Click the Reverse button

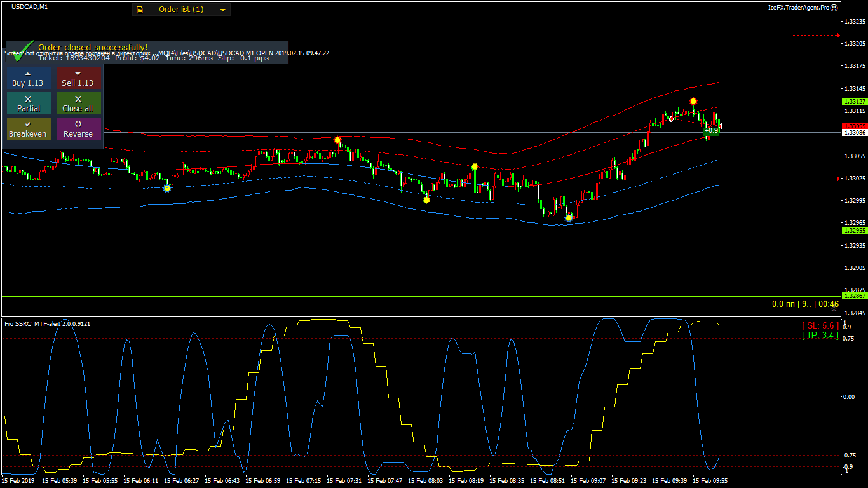[x=78, y=129]
